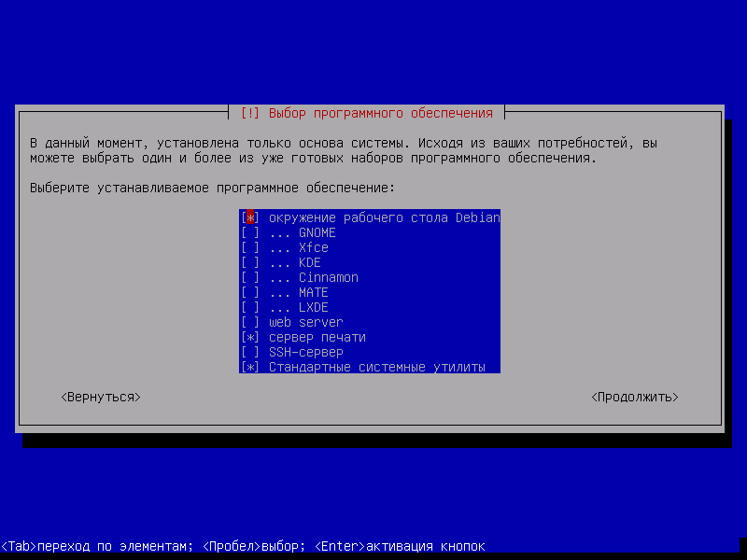
Task: Click the 'сервер печати' row label
Action: click(x=317, y=338)
